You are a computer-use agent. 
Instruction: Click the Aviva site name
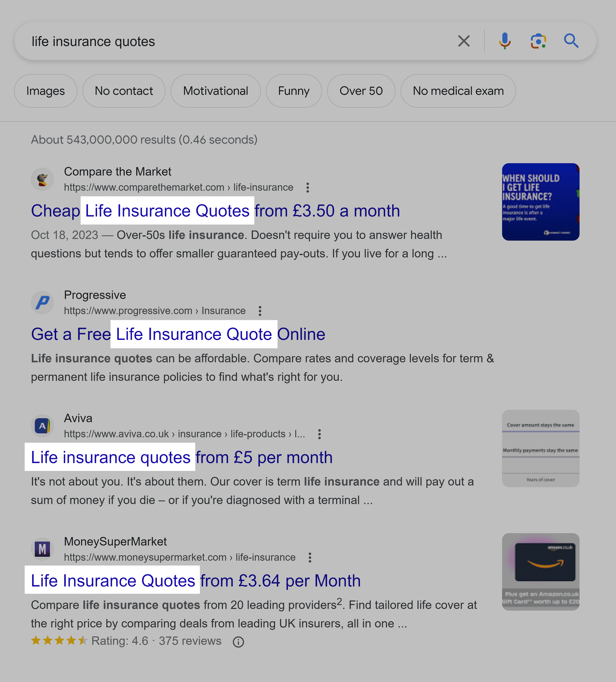coord(78,418)
